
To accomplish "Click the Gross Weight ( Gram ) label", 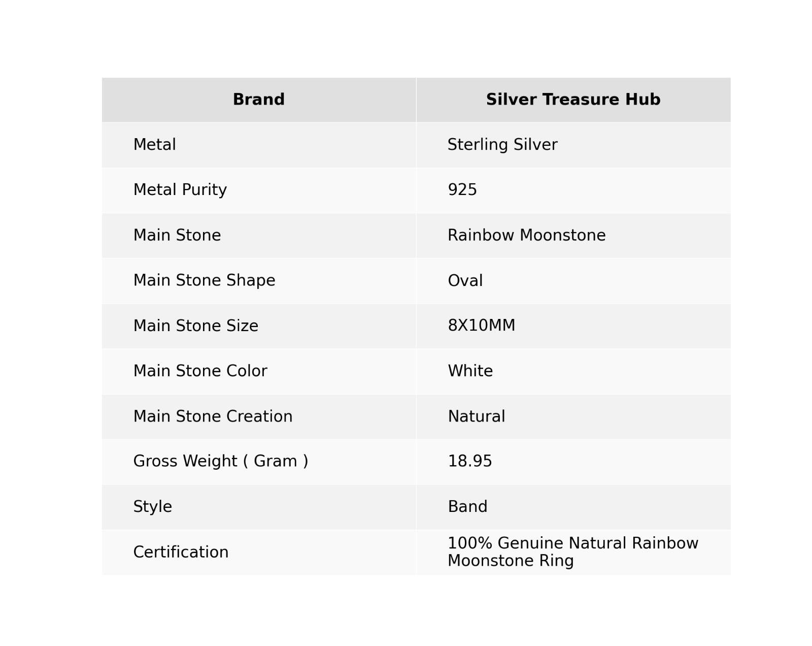I will point(220,461).
